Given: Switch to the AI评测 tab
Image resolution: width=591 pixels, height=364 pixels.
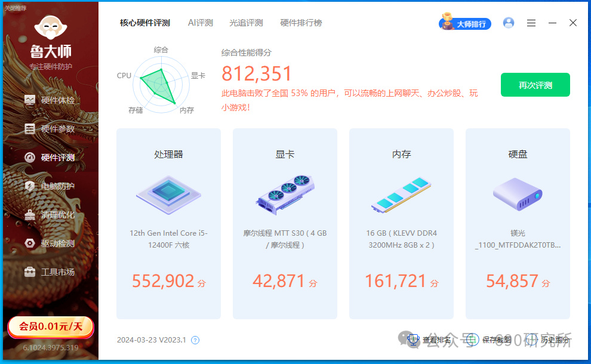Looking at the screenshot, I should [x=201, y=23].
